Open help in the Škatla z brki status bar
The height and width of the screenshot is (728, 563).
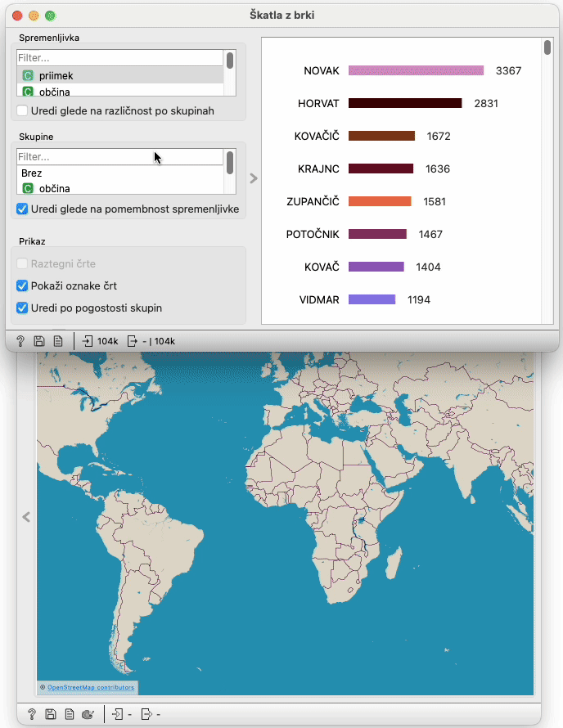click(20, 341)
